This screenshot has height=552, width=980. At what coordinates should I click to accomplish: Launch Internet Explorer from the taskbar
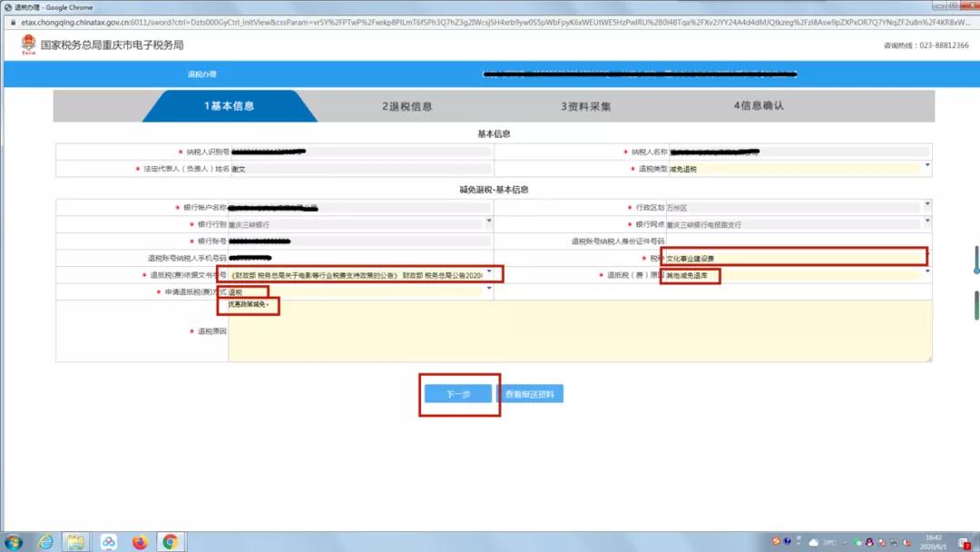click(45, 542)
